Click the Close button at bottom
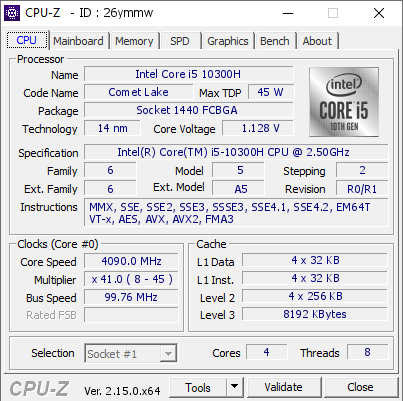The width and height of the screenshot is (403, 401). [360, 387]
